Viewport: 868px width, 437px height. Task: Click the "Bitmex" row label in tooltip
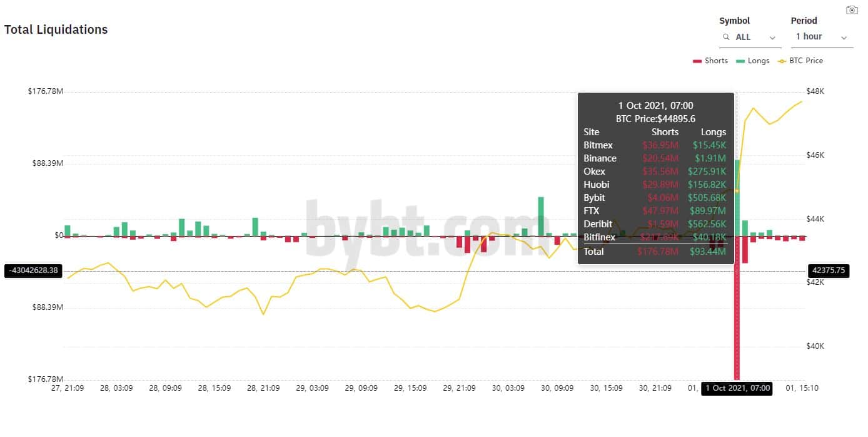click(x=598, y=145)
